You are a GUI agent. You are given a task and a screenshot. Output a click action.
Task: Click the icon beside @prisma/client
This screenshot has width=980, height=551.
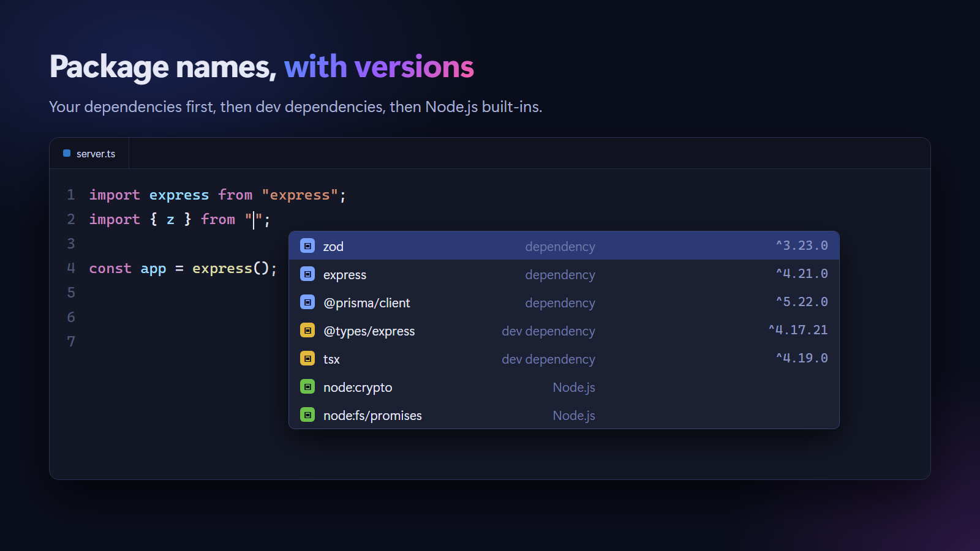[307, 302]
